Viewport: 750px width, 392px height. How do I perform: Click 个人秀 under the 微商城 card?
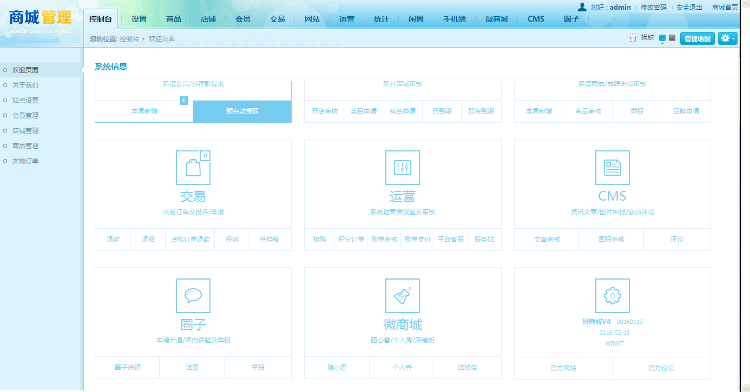402,368
